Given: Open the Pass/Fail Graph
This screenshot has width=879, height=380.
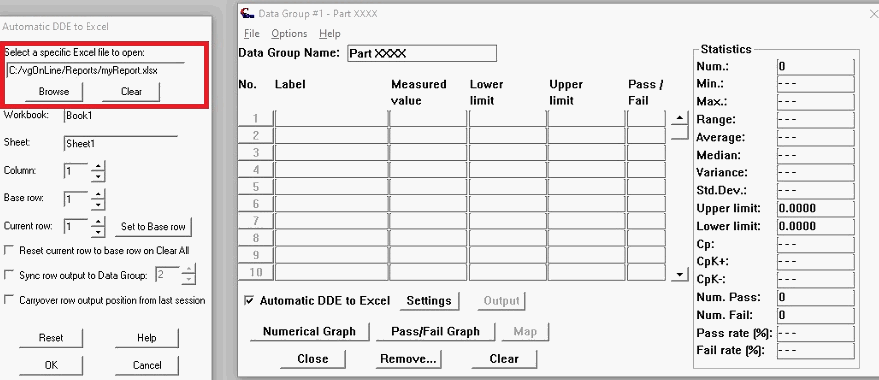Looking at the screenshot, I should (436, 331).
